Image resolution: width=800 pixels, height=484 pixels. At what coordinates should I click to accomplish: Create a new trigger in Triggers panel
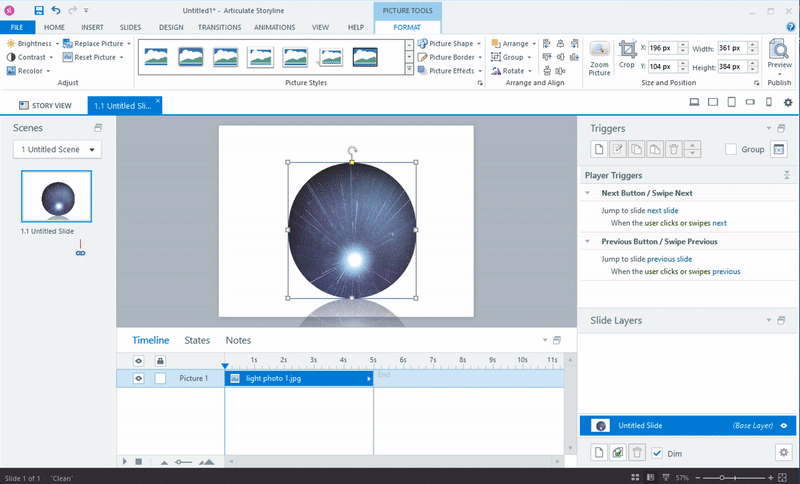[599, 149]
